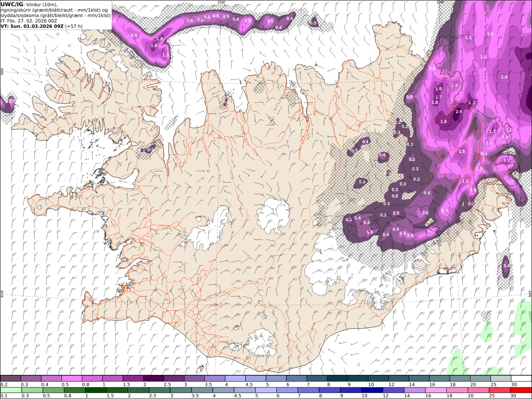Image resolution: width=532 pixels, height=399 pixels.
Task: Click the bright red swatch in the rain legend
Action: (521, 390)
